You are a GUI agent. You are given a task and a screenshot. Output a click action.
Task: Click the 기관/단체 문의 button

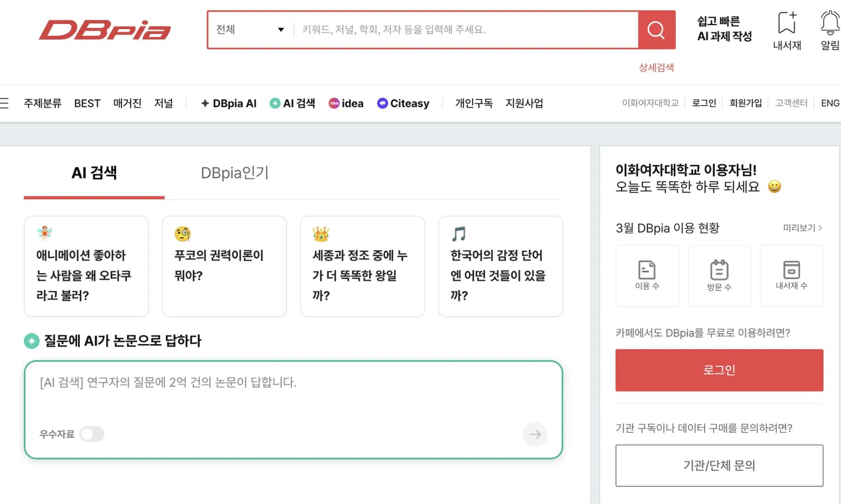[x=719, y=465]
